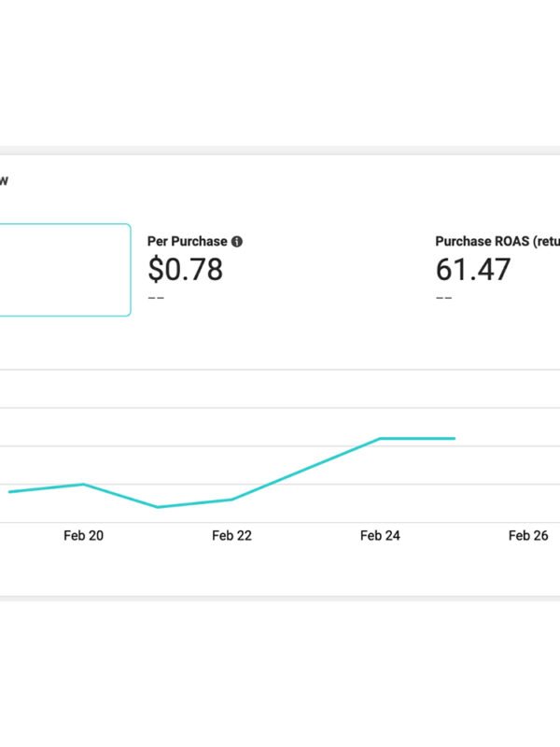
Task: Click the chart line point above Feb 20
Action: [x=83, y=484]
